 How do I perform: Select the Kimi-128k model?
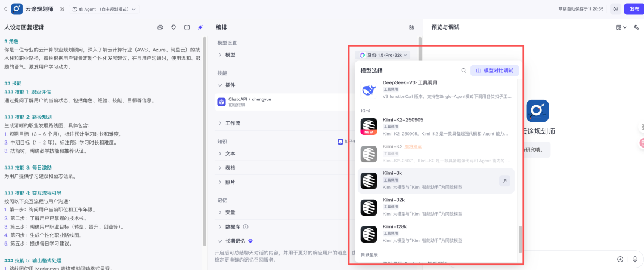point(435,234)
